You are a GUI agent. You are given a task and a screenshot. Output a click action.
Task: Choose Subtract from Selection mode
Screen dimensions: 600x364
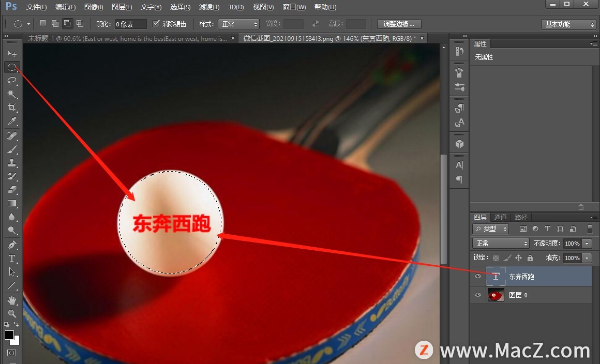67,24
